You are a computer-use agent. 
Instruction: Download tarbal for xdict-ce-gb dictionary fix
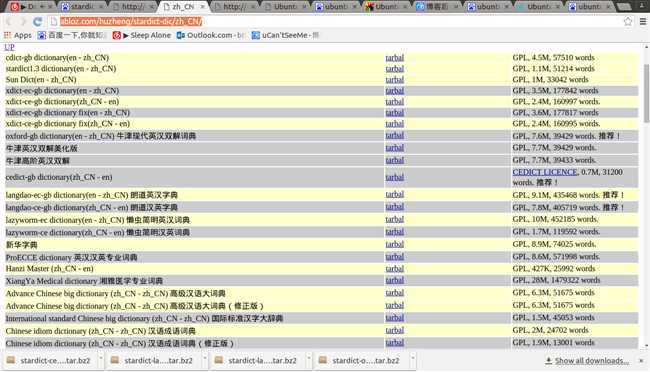395,124
